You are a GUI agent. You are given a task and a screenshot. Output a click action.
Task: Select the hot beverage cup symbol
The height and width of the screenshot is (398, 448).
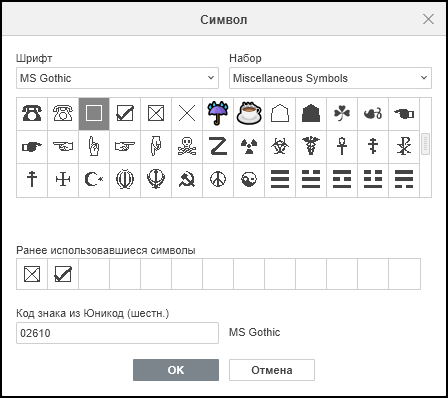pyautogui.click(x=249, y=114)
